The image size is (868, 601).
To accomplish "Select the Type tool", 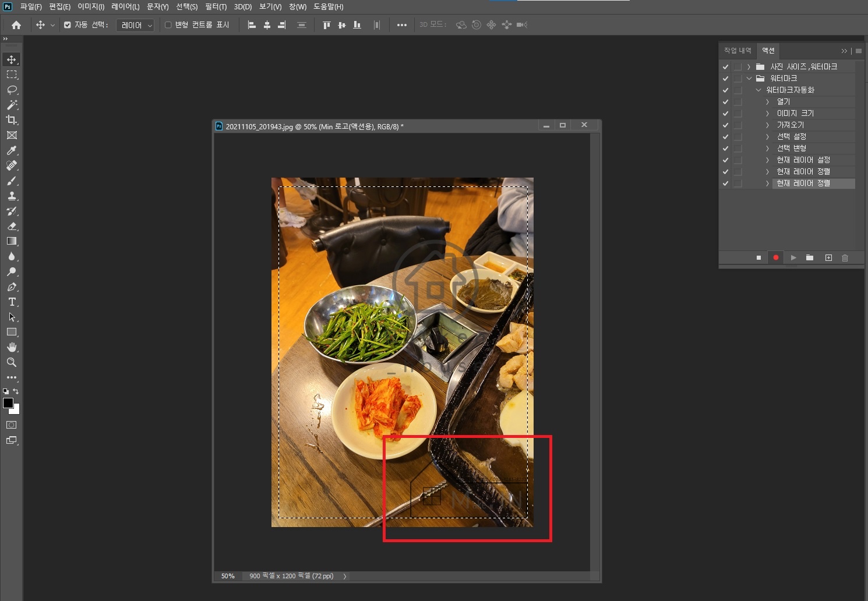I will 12,302.
